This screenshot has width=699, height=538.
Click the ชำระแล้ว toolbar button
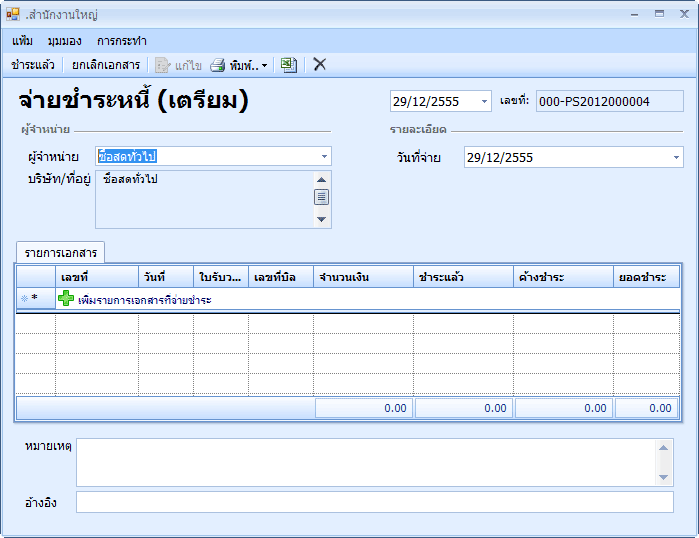(x=33, y=65)
